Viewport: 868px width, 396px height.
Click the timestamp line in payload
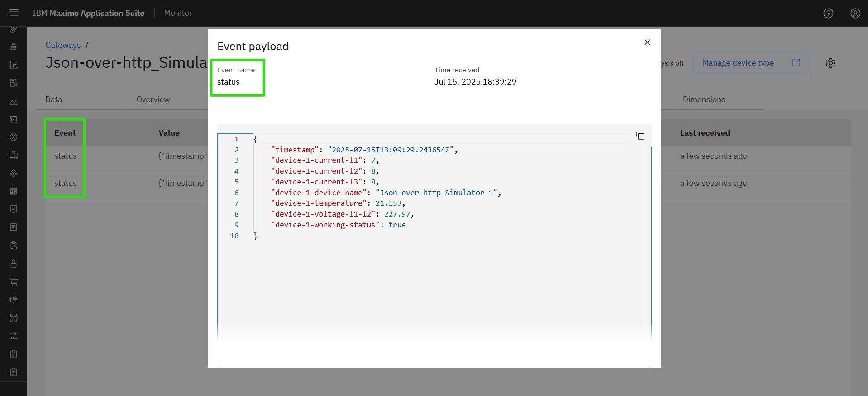click(364, 150)
